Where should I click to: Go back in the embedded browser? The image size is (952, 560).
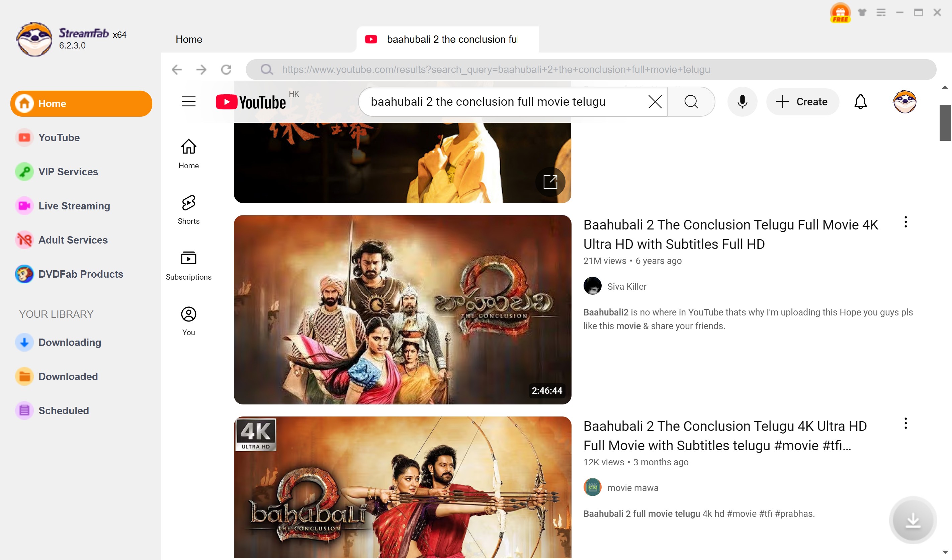(x=176, y=70)
